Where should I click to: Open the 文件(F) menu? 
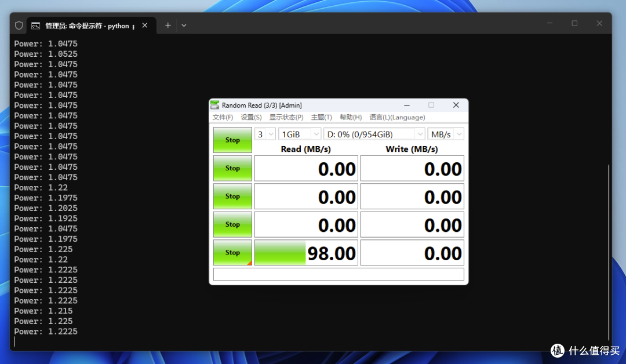pos(223,117)
